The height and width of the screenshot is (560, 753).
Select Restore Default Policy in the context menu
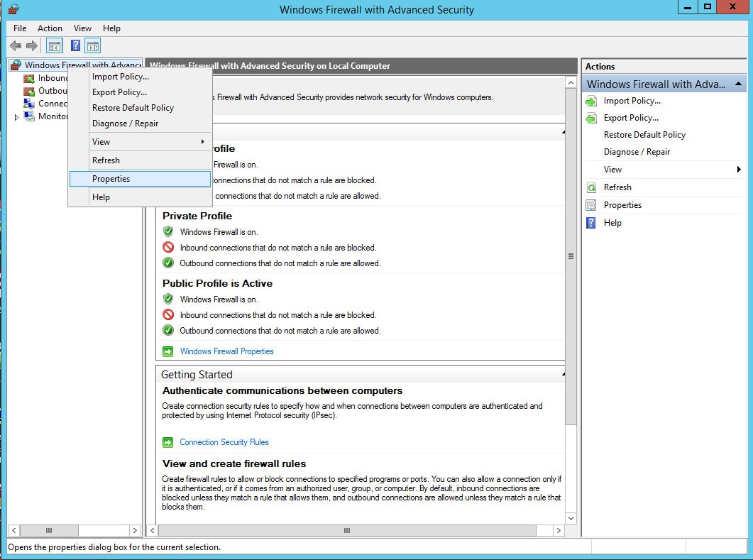click(x=141, y=108)
